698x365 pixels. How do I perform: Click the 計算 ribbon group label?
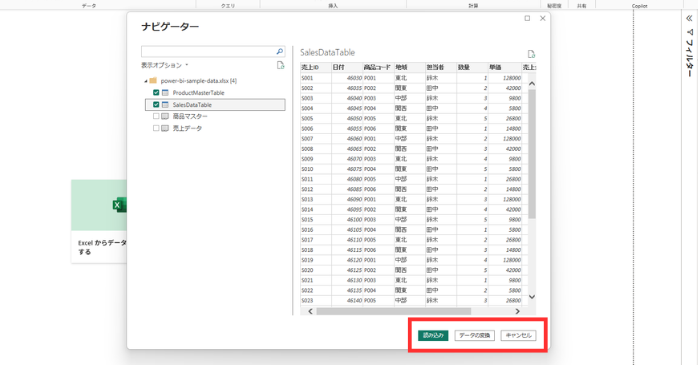(473, 6)
